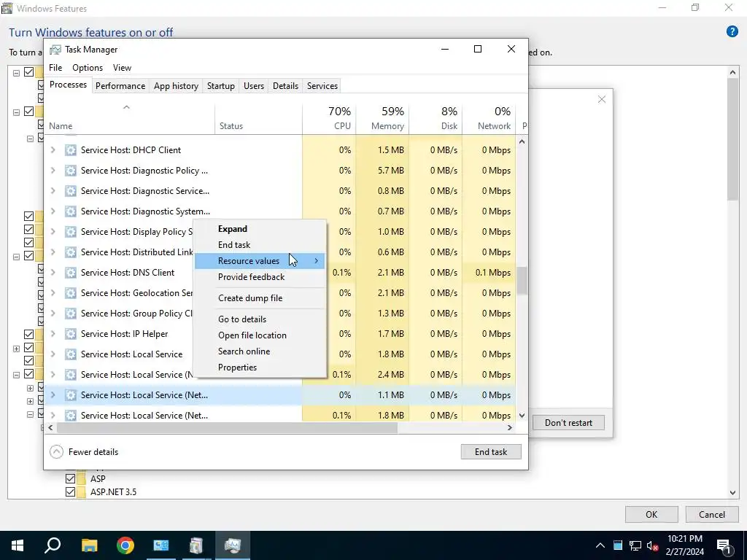Open Server Manager taskbar icon

click(x=161, y=545)
